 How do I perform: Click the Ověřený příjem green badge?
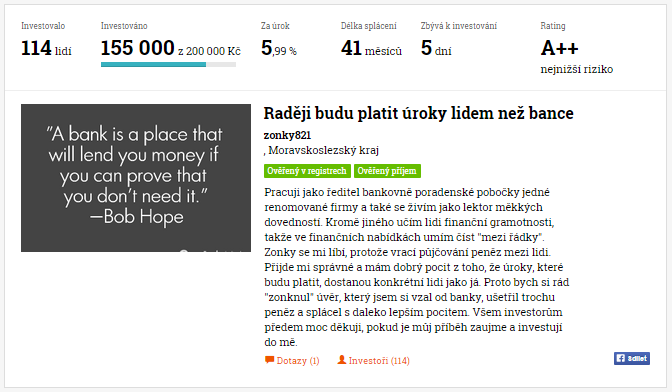pos(387,171)
